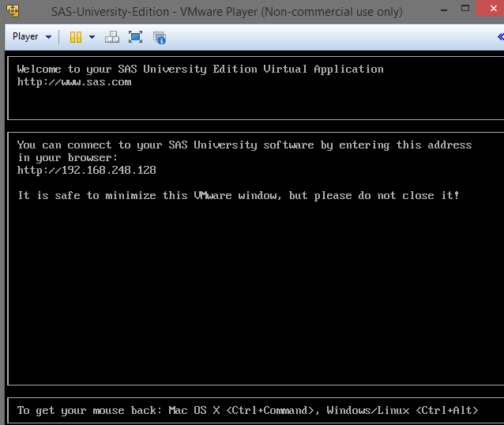Click 'To get your mouse back' line

tap(247, 411)
